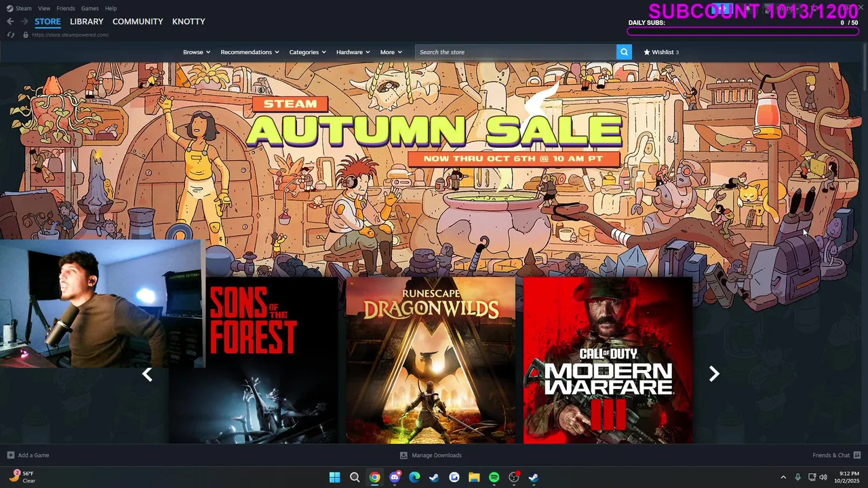Click the store URL address
The height and width of the screenshot is (488, 868).
pyautogui.click(x=70, y=35)
